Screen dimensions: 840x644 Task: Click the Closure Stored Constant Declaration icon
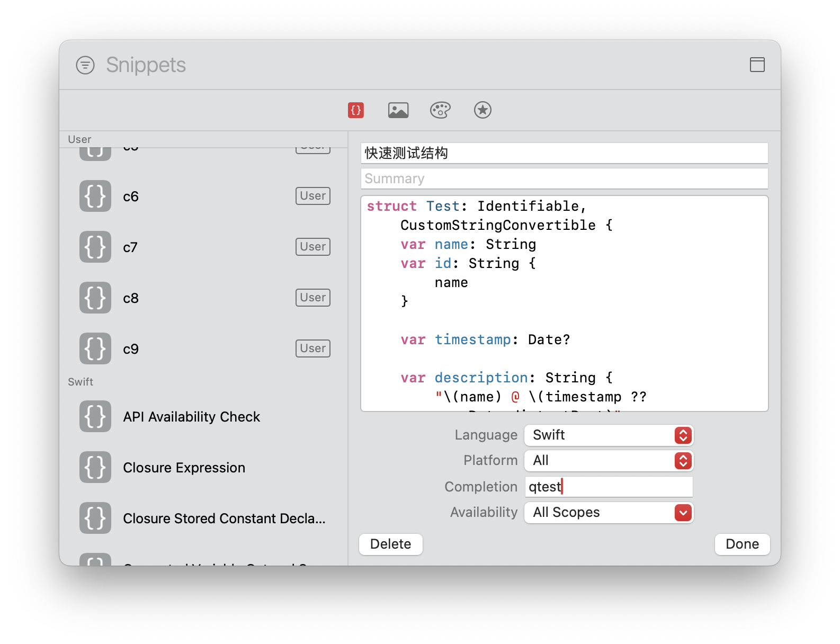(95, 518)
